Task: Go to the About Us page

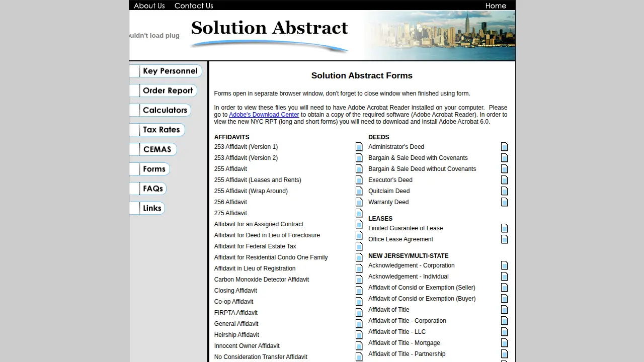Action: pyautogui.click(x=149, y=6)
